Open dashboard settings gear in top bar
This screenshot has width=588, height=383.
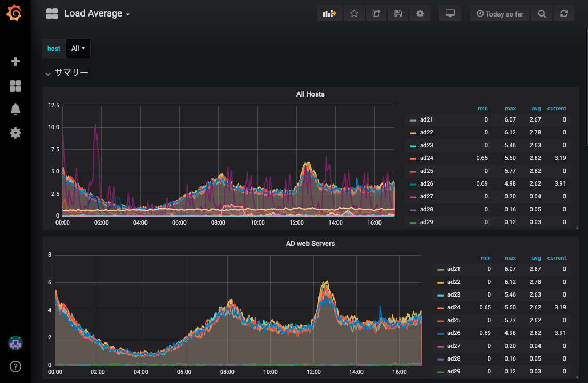click(x=420, y=14)
